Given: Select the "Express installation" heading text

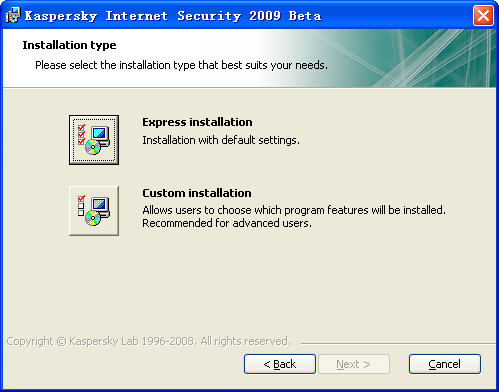Looking at the screenshot, I should tap(197, 122).
